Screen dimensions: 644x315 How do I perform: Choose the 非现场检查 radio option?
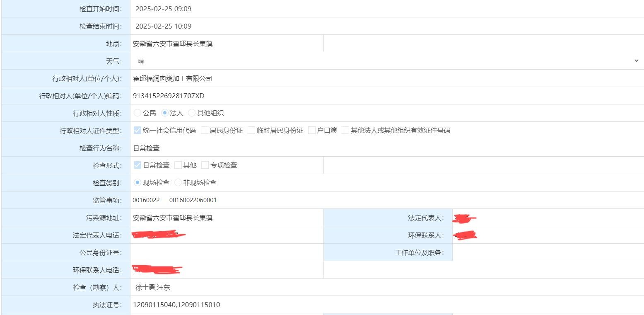click(x=178, y=182)
